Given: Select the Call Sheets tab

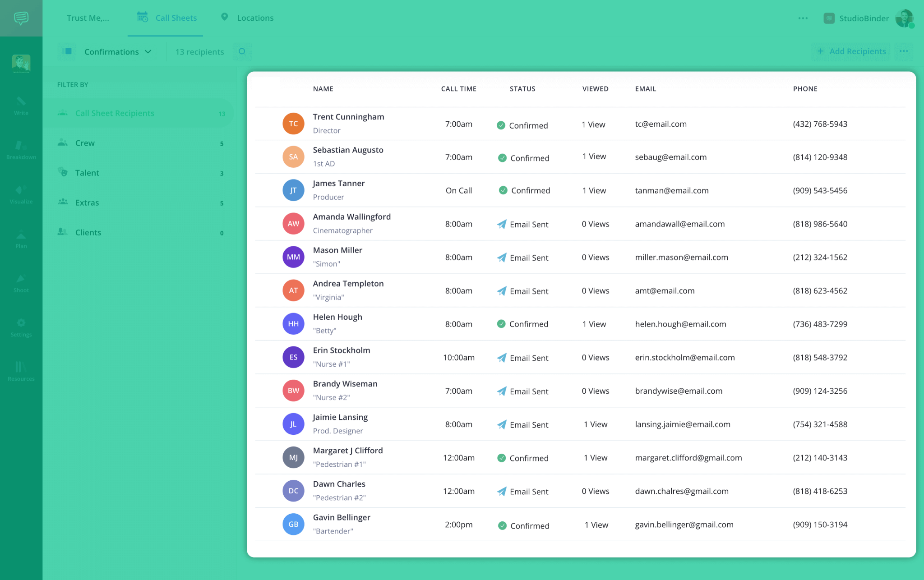Looking at the screenshot, I should pyautogui.click(x=167, y=18).
